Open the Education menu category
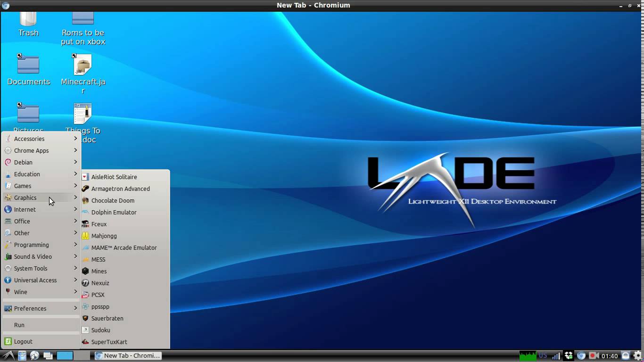644x362 pixels. coord(41,174)
